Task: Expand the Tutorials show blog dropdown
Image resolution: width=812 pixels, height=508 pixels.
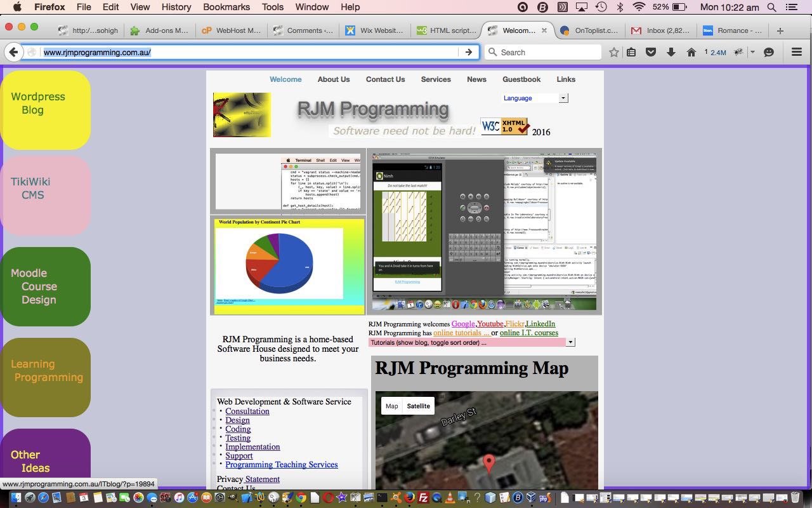Action: point(471,342)
